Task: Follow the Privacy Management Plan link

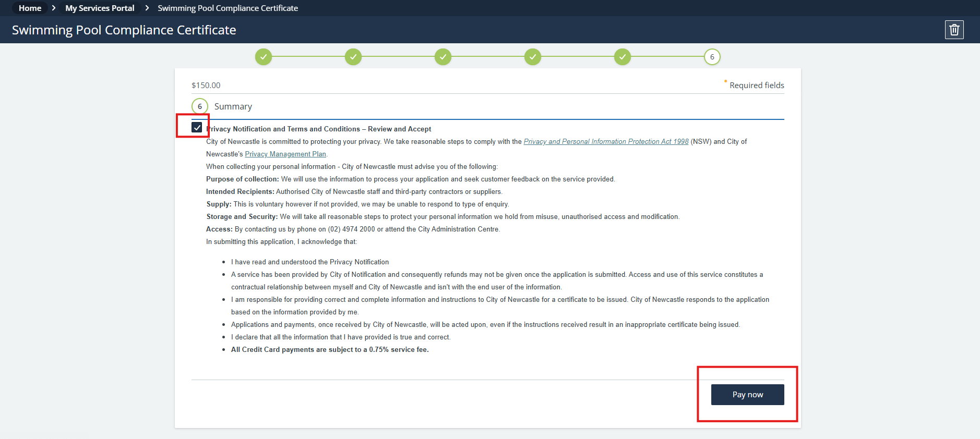Action: pos(285,154)
